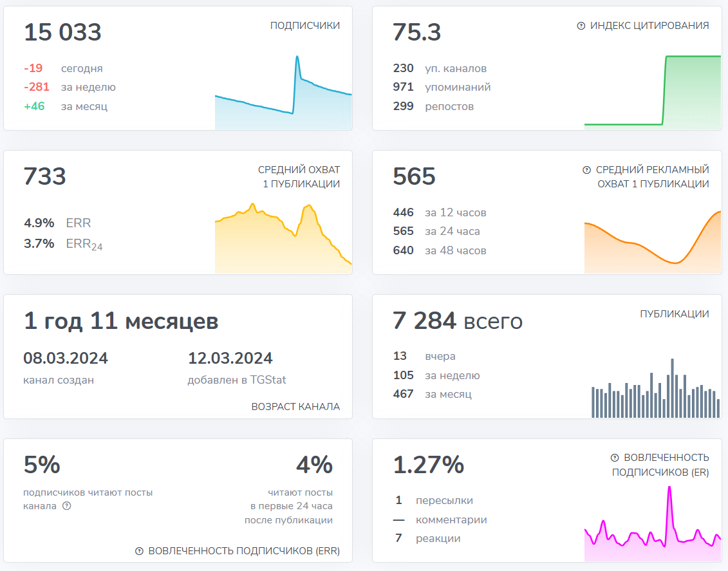The height and width of the screenshot is (571, 728).
Task: Click help icon beside СРЕДНИЙ РЕКЛАМНЫЙ ОХВАТ
Action: (x=586, y=170)
